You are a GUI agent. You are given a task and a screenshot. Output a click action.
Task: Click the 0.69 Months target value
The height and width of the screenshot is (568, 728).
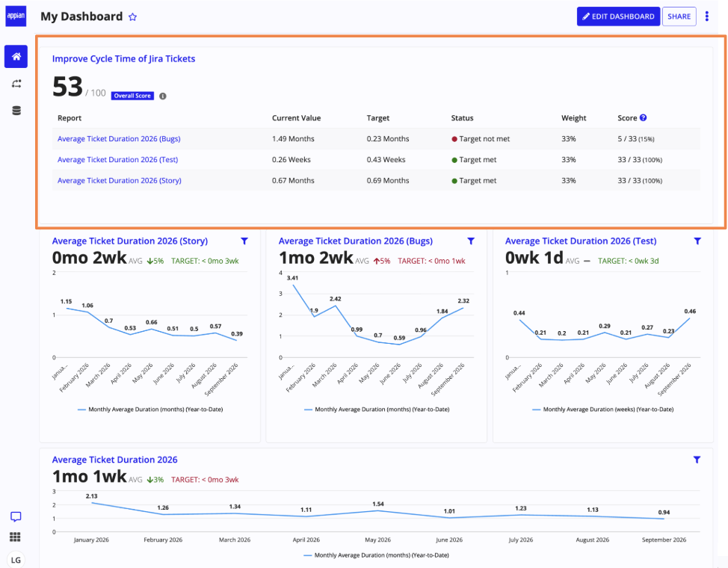[x=388, y=180]
